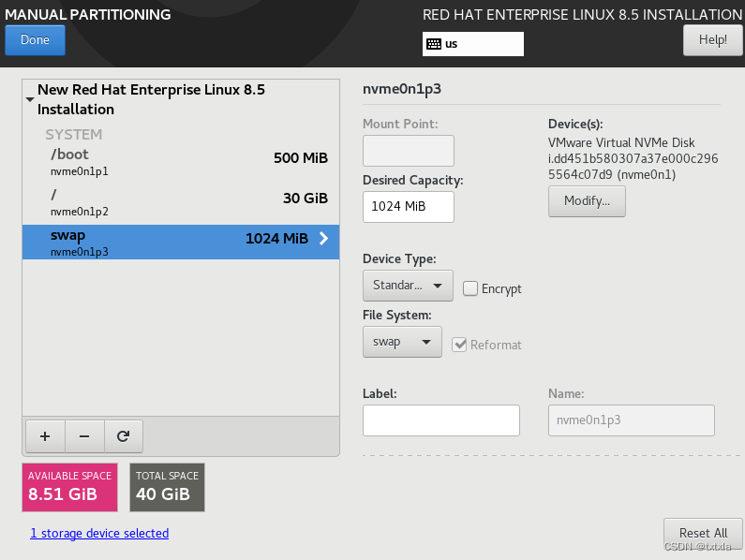
Task: Select the /boot nvme0n1p1 partition row
Action: tap(181, 161)
